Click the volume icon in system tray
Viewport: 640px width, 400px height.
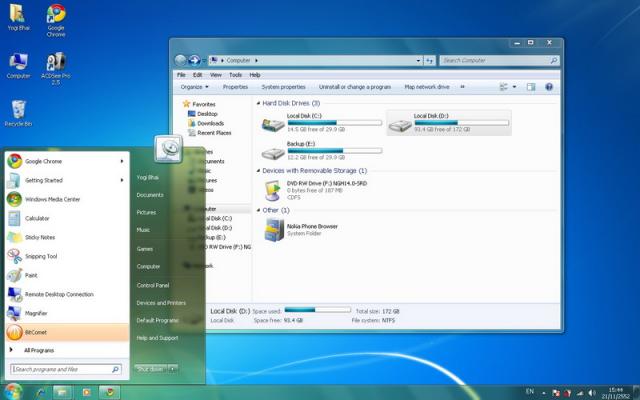591,393
